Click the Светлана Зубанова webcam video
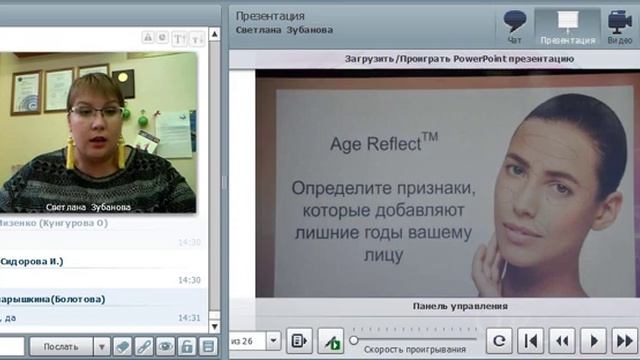Viewport: 640px width, 360px height. point(98,132)
